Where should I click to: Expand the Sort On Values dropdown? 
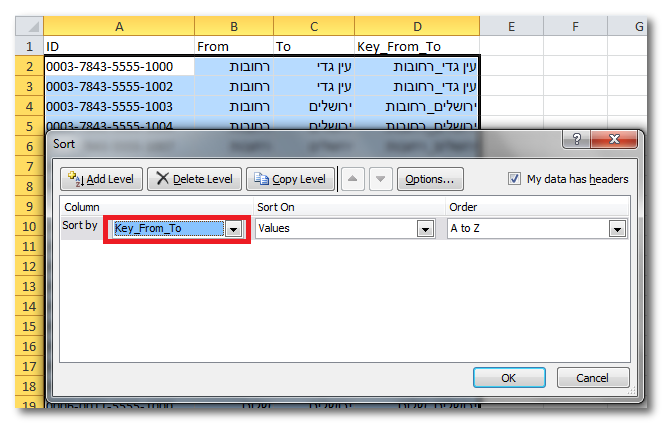423,229
